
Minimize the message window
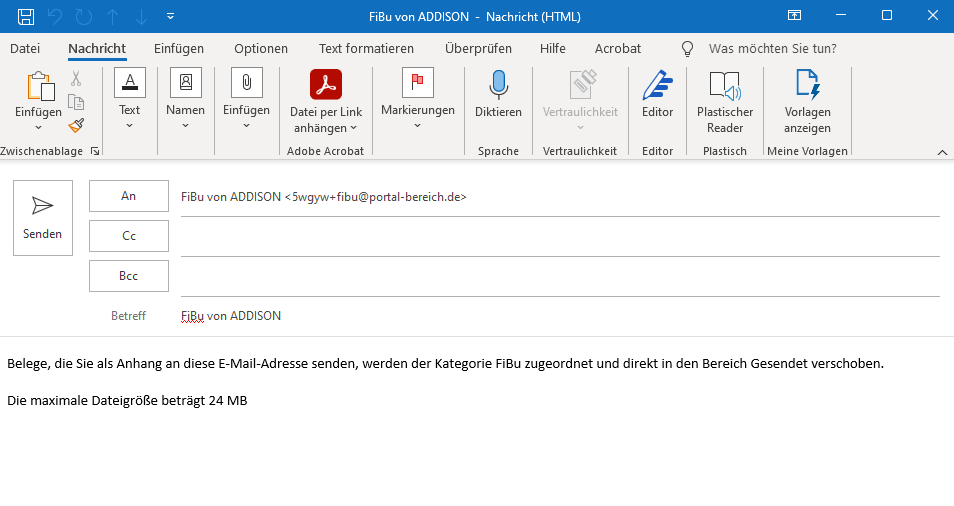(841, 16)
